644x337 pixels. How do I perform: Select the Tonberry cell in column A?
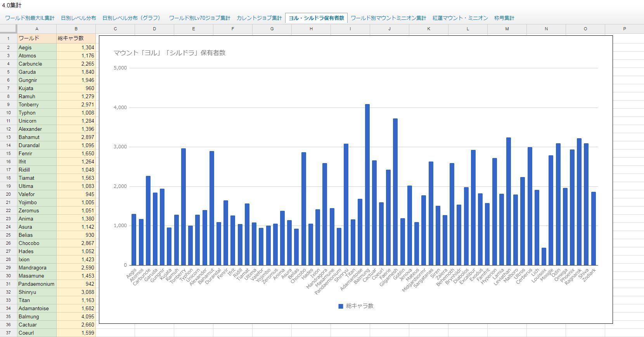click(x=37, y=104)
